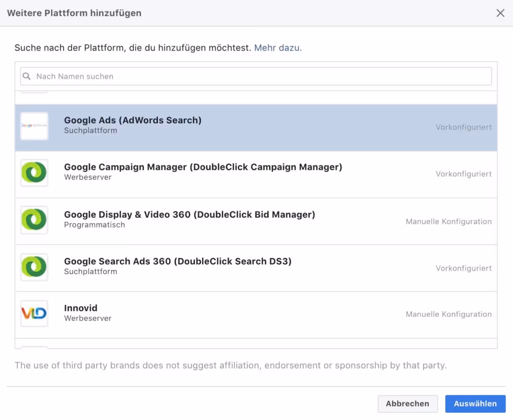Click the Innovid logo icon
Image resolution: width=513 pixels, height=420 pixels.
pos(34,314)
